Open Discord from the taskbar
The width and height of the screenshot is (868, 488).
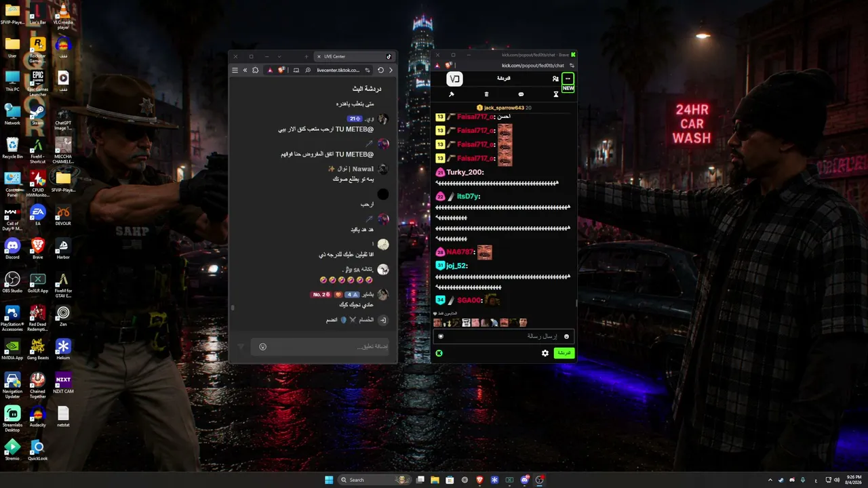pyautogui.click(x=525, y=480)
